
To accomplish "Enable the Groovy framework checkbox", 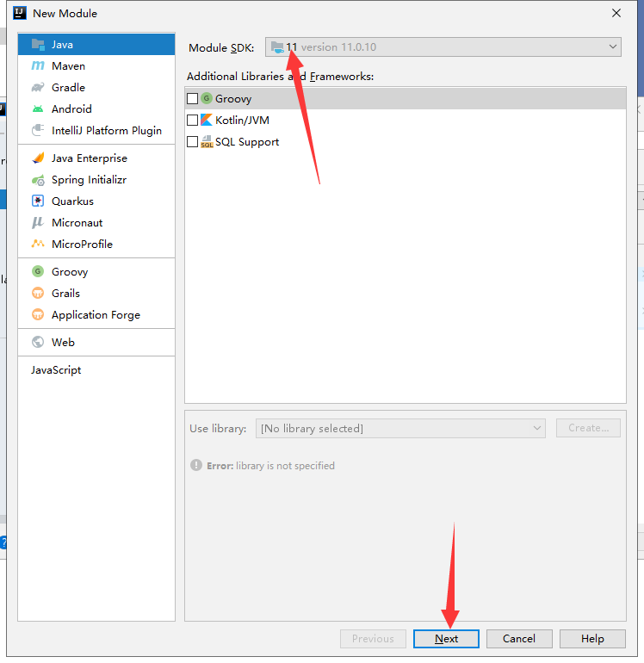I will click(x=192, y=98).
